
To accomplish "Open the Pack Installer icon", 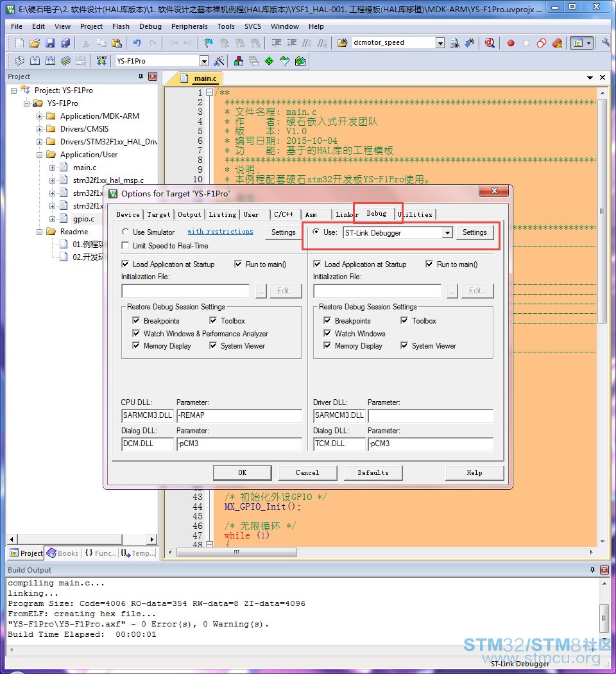I will pyautogui.click(x=300, y=61).
